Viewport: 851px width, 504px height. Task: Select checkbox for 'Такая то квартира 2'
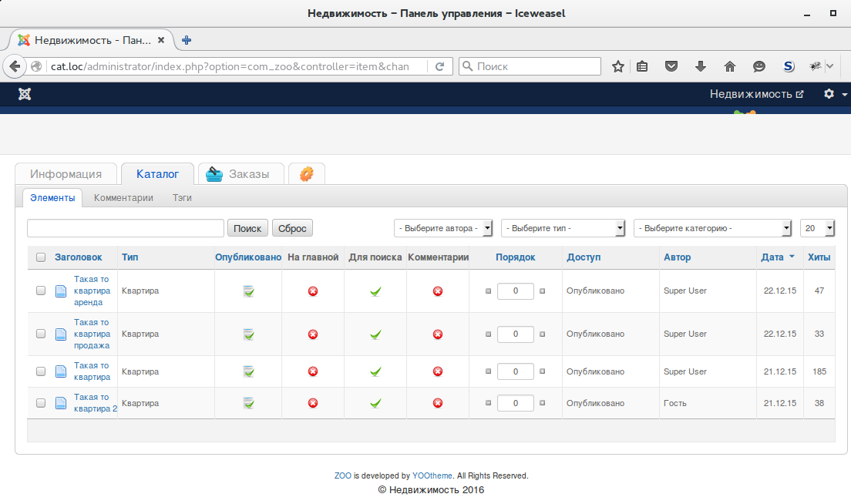coord(41,403)
